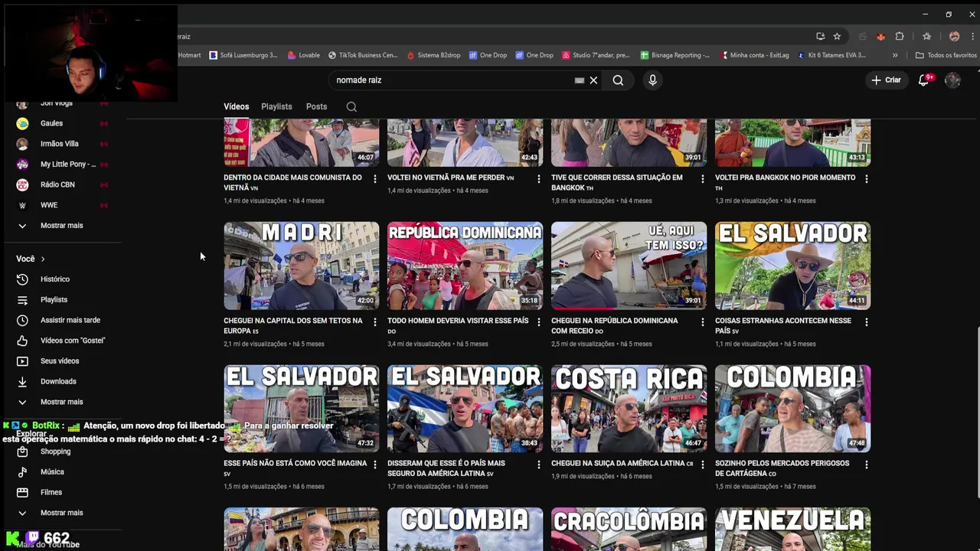980x551 pixels.
Task: Expand Mostrar mais below Downloads
Action: pyautogui.click(x=64, y=402)
